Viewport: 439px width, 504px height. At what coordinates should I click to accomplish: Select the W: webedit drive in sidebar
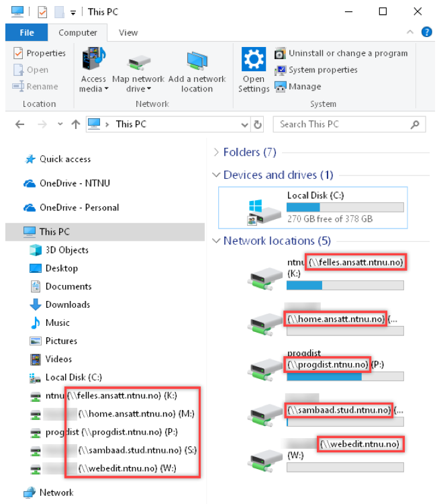(103, 468)
